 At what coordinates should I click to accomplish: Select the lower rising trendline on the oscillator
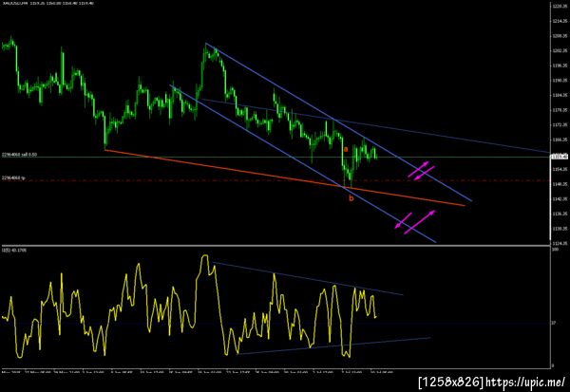[x=333, y=345]
